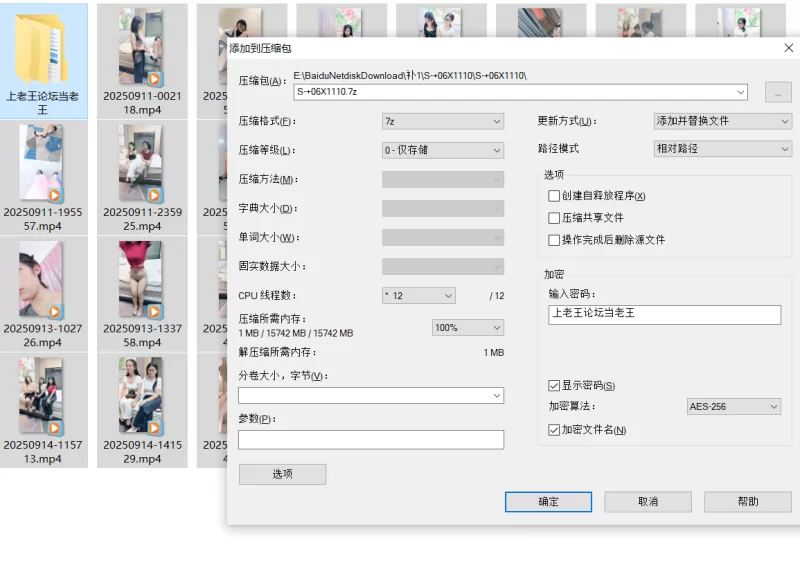Viewport: 800px width, 583px height.
Task: Open 帮助 help button
Action: [748, 502]
